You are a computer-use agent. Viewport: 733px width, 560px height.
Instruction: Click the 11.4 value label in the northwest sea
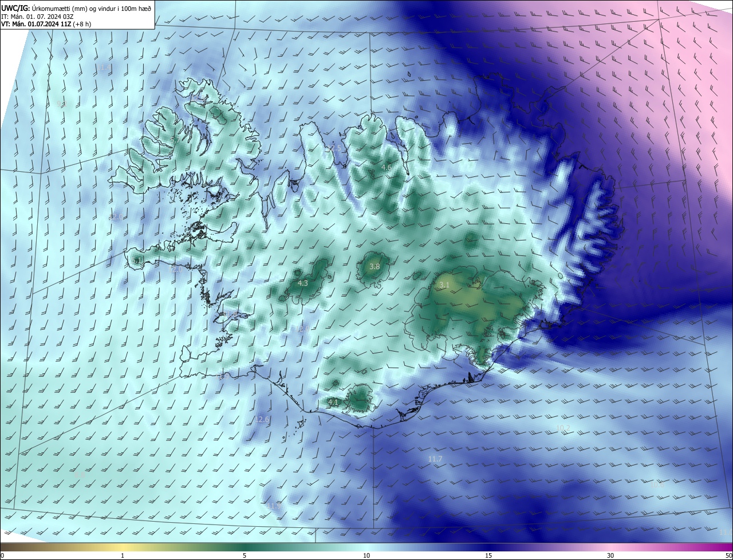pos(104,68)
